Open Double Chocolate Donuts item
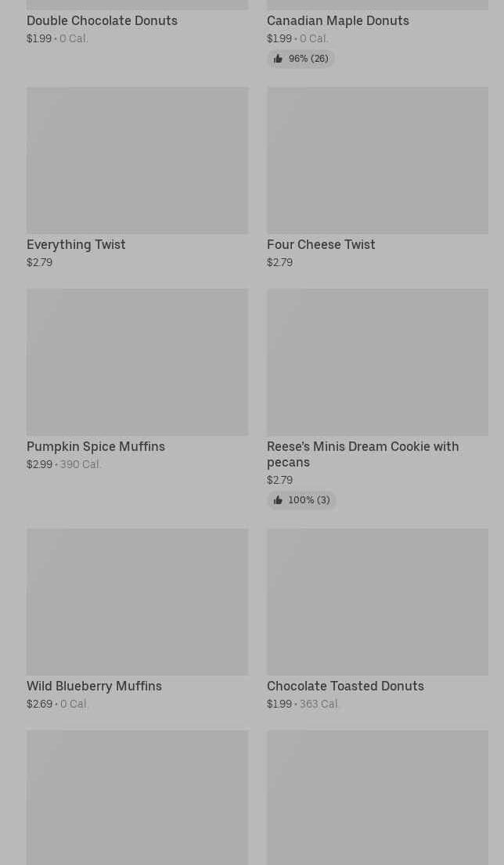This screenshot has height=865, width=504. [x=102, y=20]
